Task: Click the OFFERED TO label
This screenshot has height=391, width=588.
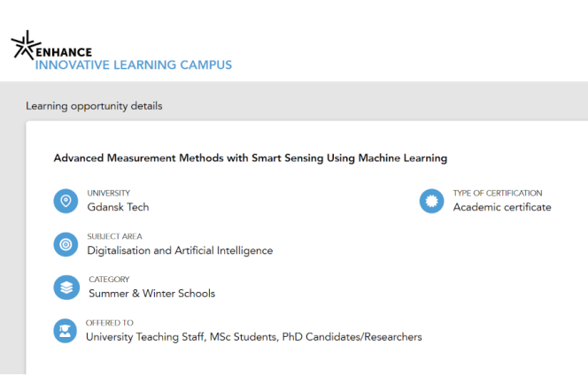Action: [x=110, y=323]
